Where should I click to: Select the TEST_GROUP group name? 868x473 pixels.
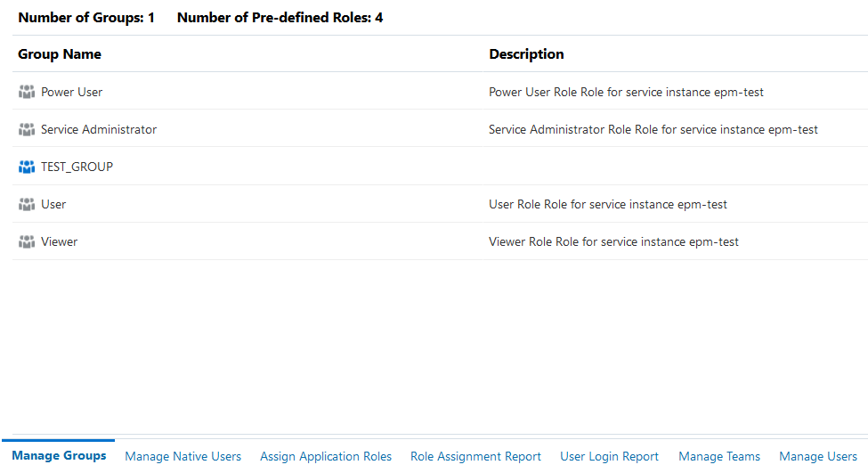point(77,167)
